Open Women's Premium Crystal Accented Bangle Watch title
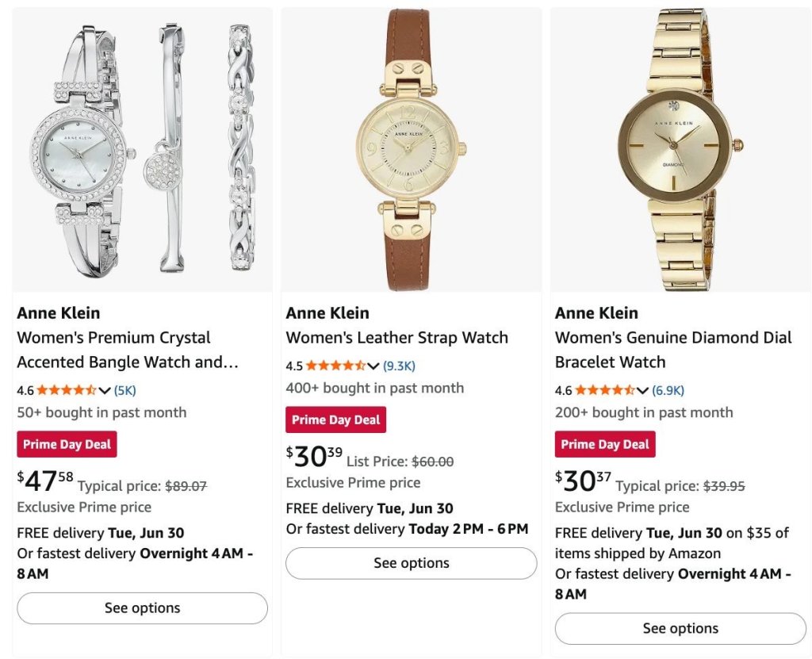This screenshot has width=812, height=659. click(128, 350)
